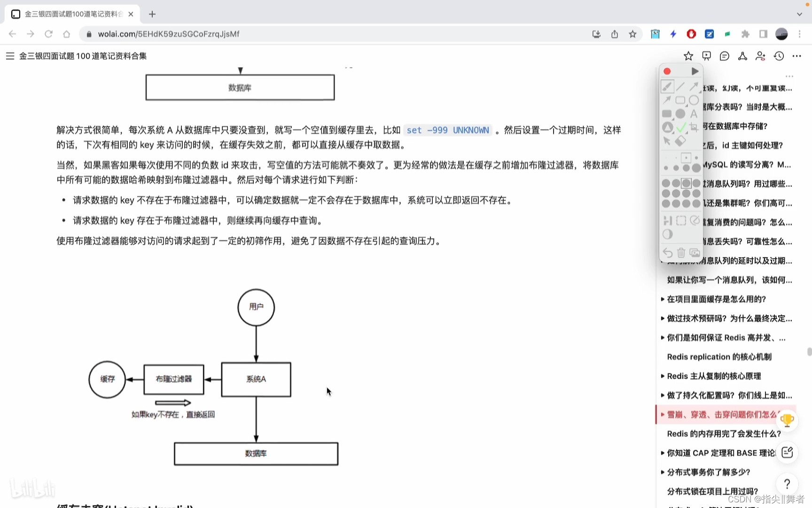Expand '做了持久化配置吗?' outline item
The height and width of the screenshot is (508, 812).
pyautogui.click(x=663, y=396)
